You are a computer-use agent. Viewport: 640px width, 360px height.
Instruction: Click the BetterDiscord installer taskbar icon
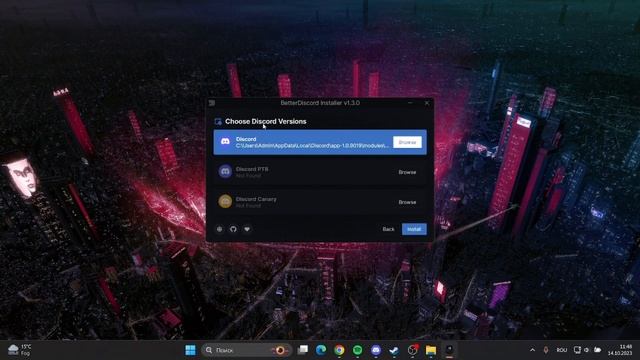(x=449, y=350)
